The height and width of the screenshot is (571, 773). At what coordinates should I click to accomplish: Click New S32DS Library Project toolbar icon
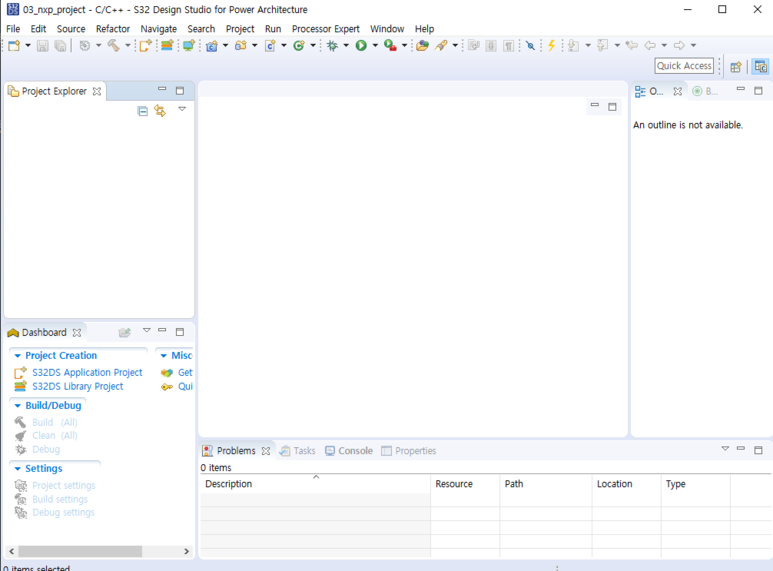click(167, 46)
